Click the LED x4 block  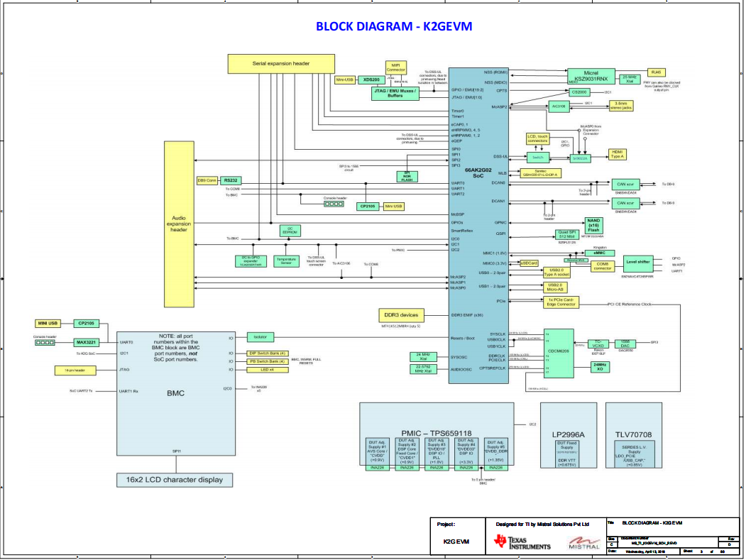pyautogui.click(x=268, y=370)
